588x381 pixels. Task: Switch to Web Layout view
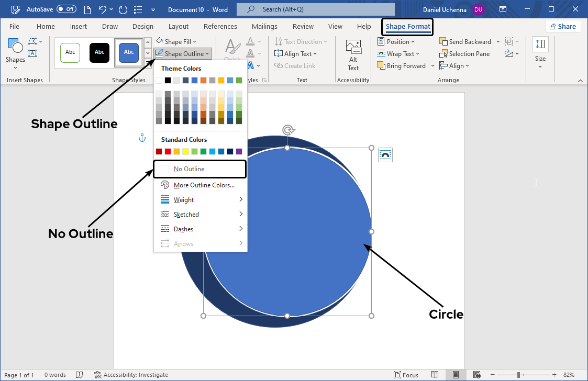(x=476, y=375)
